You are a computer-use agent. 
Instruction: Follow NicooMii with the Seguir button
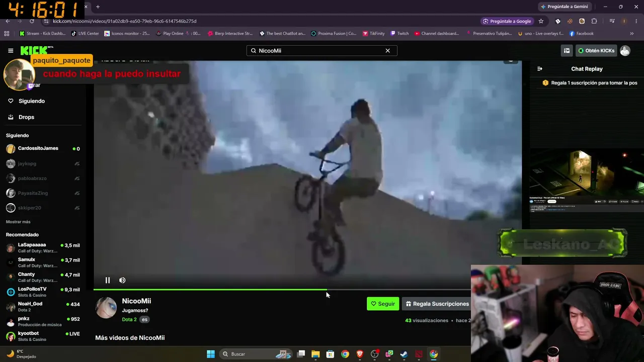tap(383, 304)
